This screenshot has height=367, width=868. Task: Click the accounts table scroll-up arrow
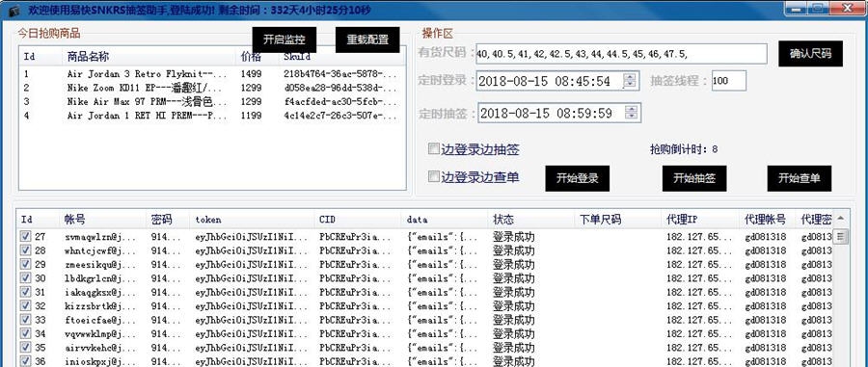[841, 219]
